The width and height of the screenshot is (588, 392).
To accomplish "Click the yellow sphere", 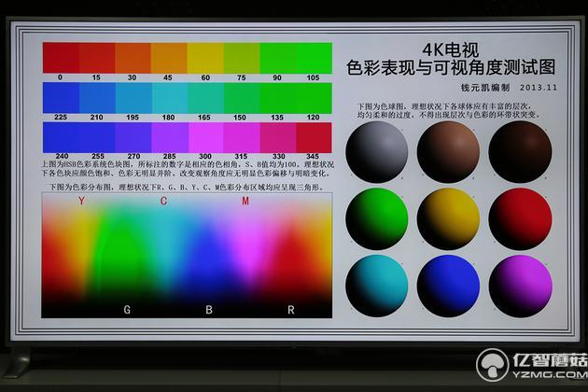I will click(x=448, y=218).
